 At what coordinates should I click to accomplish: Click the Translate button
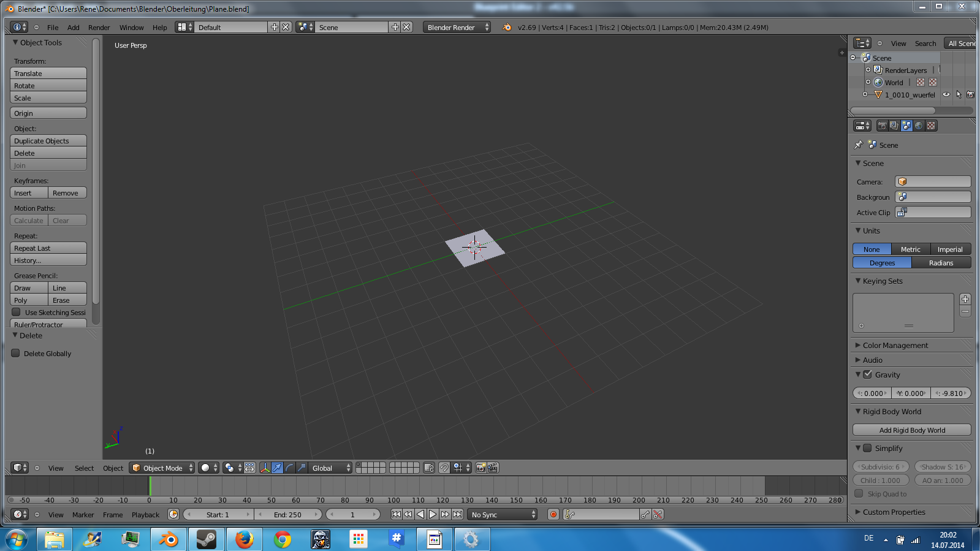tap(48, 73)
